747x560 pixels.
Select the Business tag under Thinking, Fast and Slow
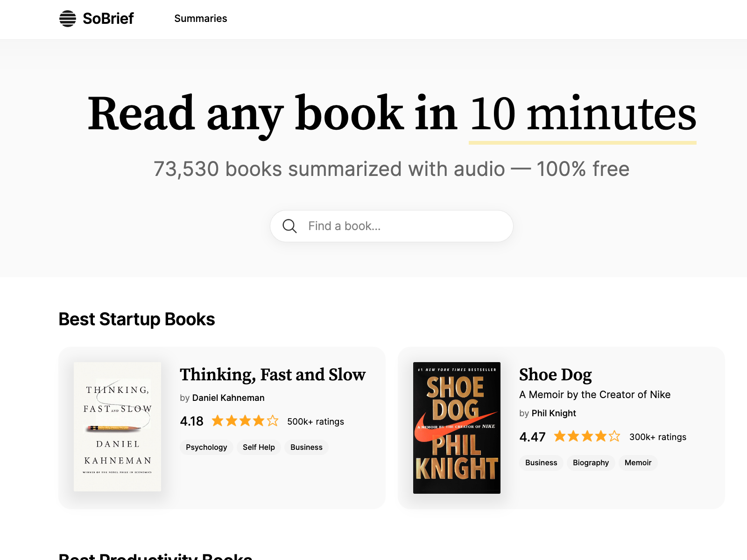point(306,447)
